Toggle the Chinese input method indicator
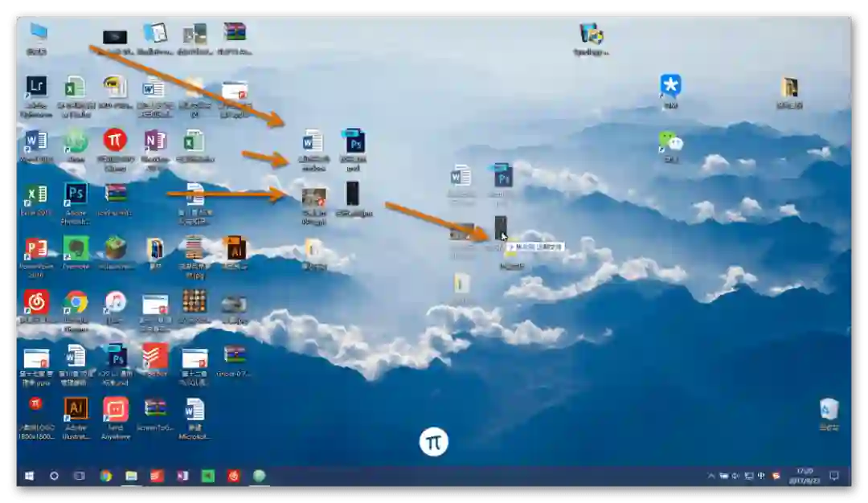868x503 pixels. [x=761, y=476]
